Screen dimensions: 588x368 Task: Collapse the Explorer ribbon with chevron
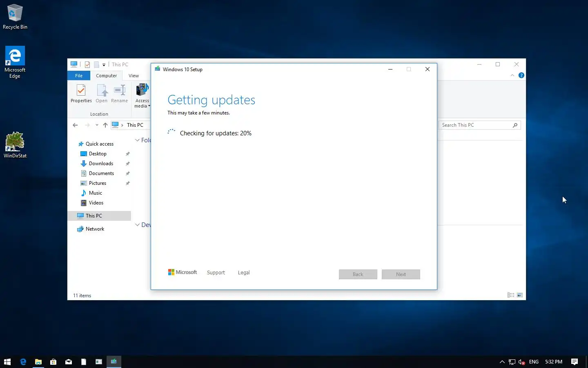coord(512,75)
